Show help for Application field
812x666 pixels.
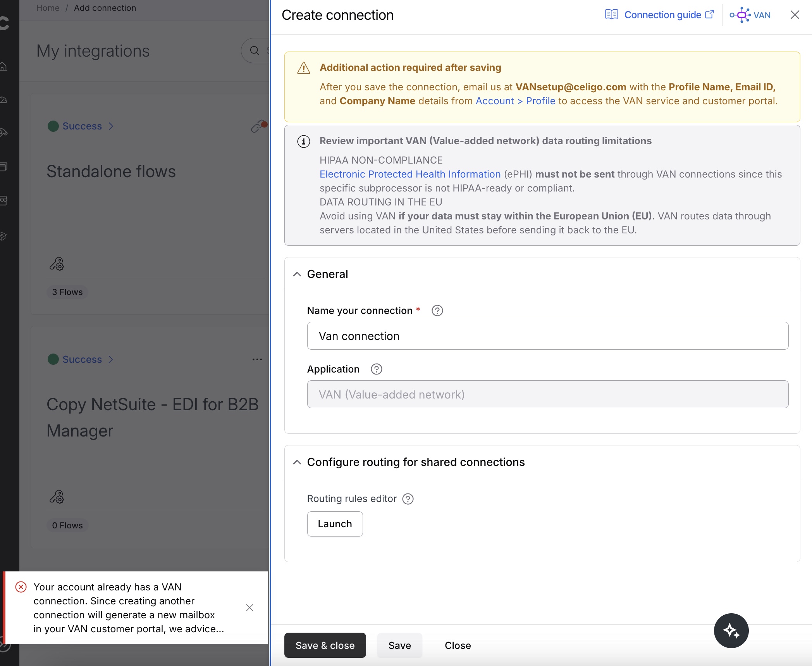[x=377, y=369]
